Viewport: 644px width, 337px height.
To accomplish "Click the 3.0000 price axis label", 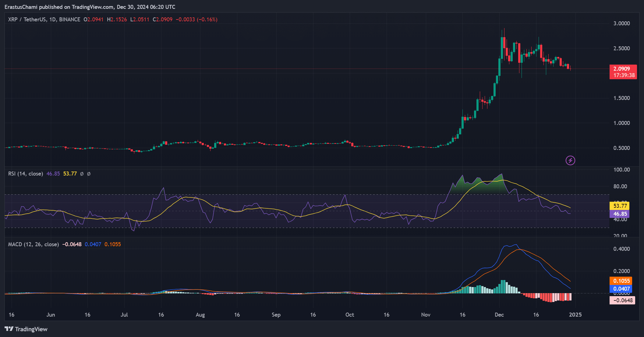I will pyautogui.click(x=621, y=23).
